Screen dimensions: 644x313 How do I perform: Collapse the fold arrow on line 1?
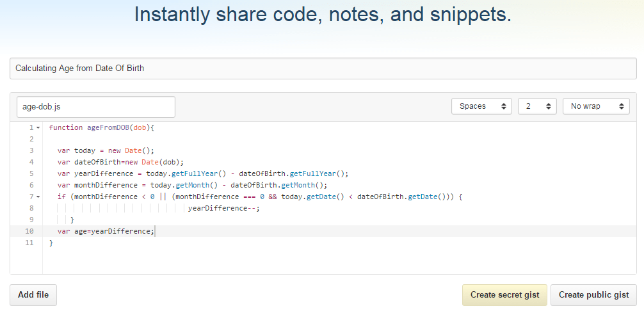38,128
